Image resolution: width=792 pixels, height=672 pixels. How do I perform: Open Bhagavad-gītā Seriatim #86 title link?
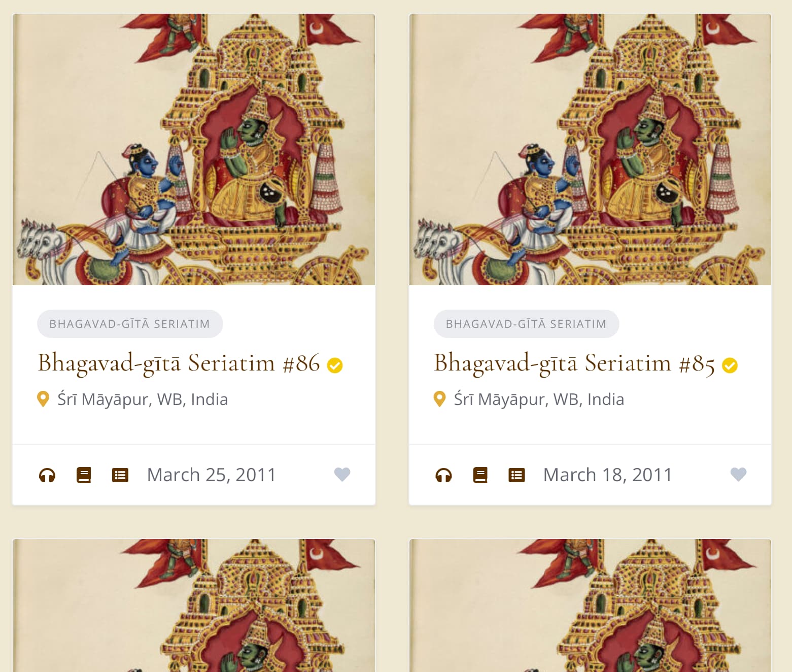179,363
